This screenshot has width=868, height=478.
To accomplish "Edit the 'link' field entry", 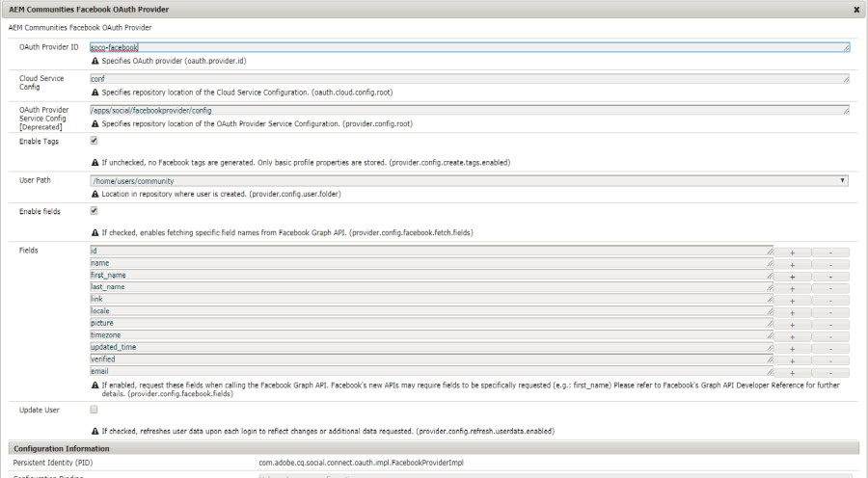I will pos(431,300).
